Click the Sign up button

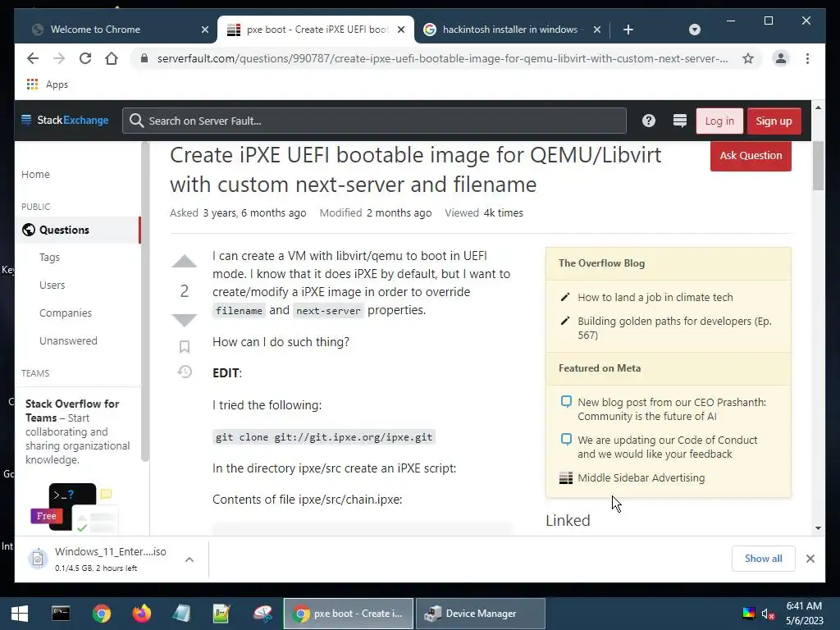pos(774,121)
